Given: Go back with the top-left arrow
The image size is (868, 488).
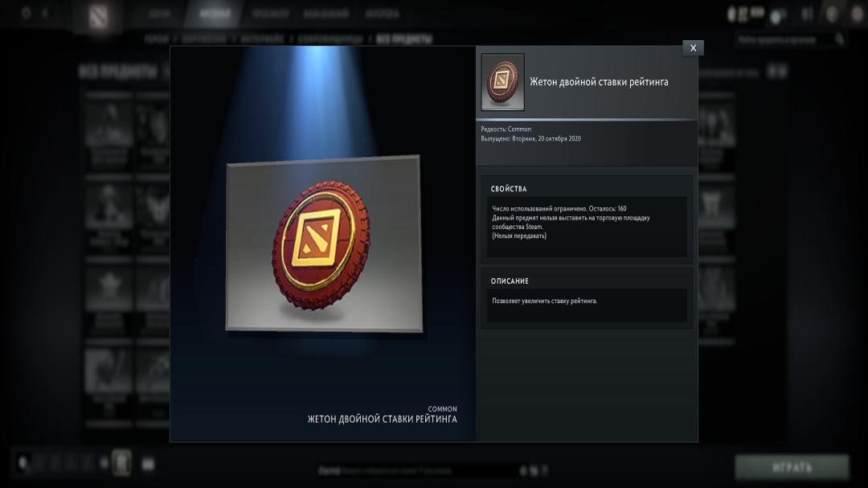Looking at the screenshot, I should [45, 12].
